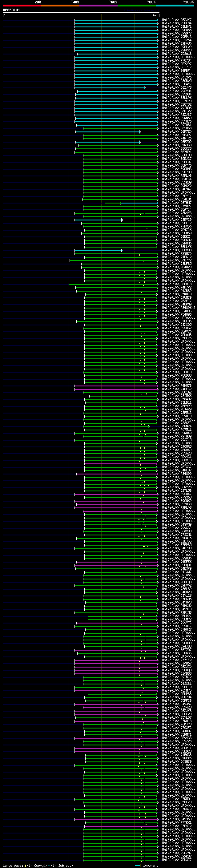Click the query length value 476

[155, 15]
